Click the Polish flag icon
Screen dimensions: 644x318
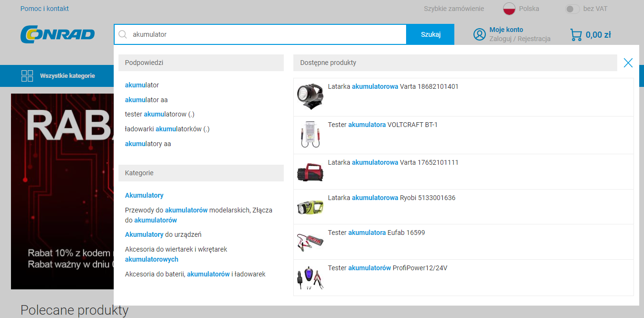click(x=509, y=9)
